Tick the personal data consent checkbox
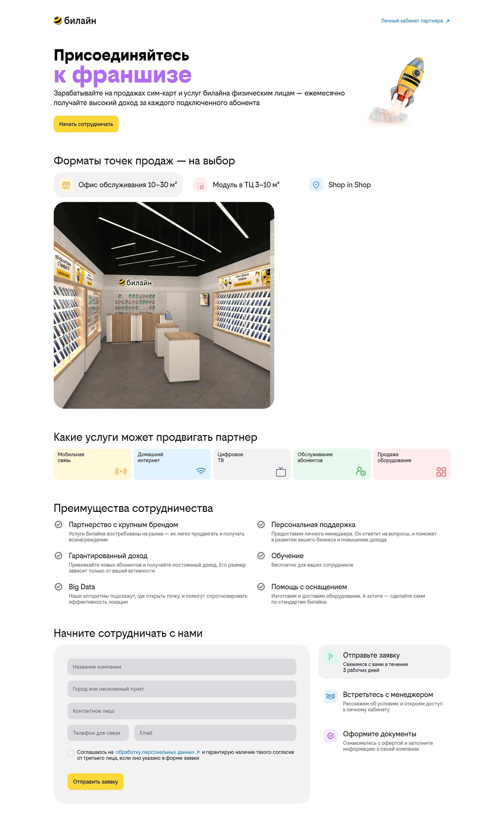Image resolution: width=504 pixels, height=820 pixels. [71, 753]
